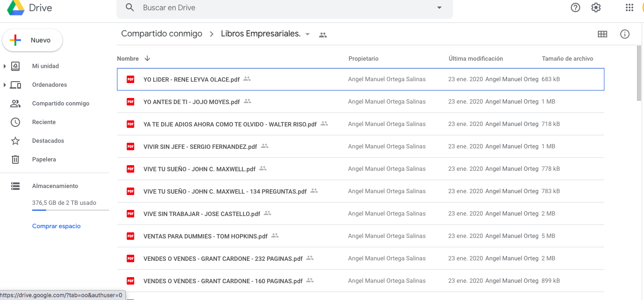Select YO LIDER - RENE LEYVA OLACE.pdf

point(361,79)
